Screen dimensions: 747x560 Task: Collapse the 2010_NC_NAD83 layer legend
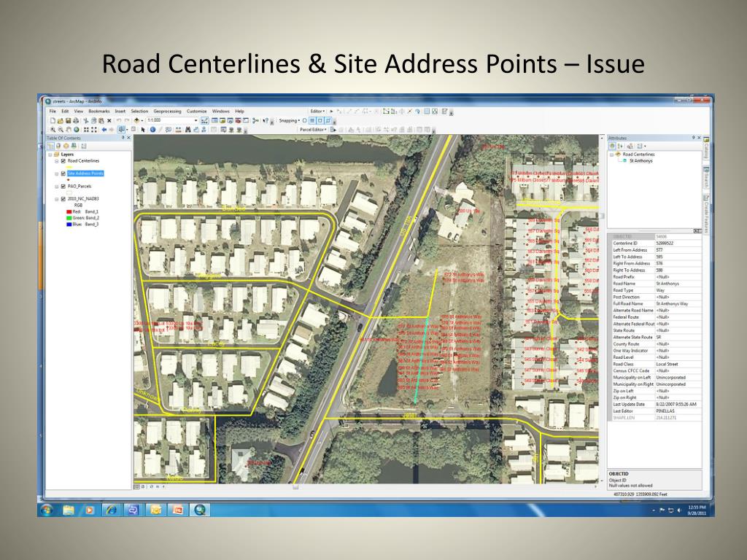57,199
